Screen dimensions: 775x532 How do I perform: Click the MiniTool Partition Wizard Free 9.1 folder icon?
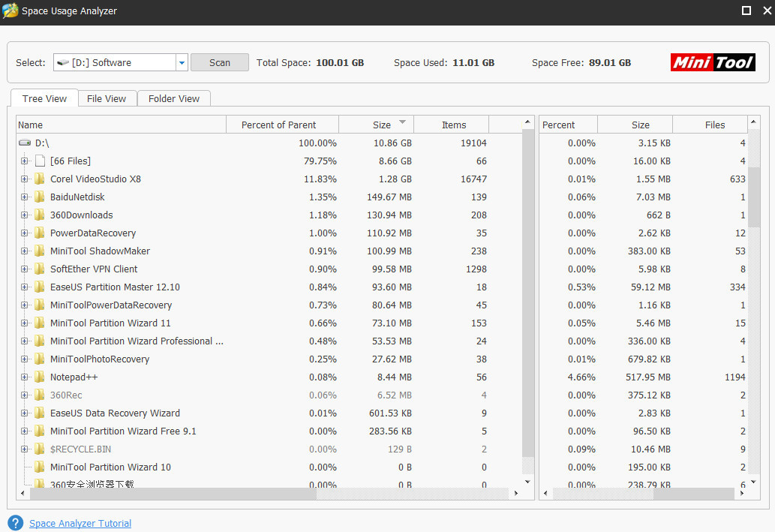pyautogui.click(x=40, y=431)
